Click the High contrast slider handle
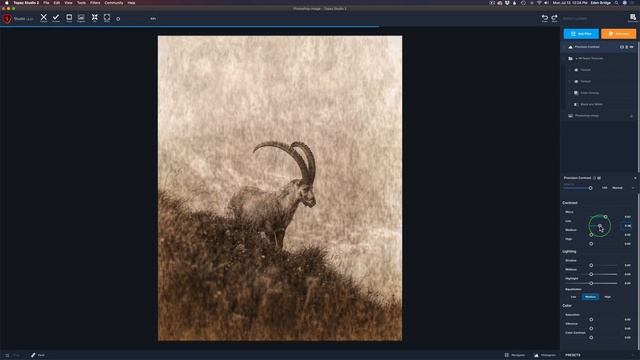Screen dimensions: 640x360 [591, 244]
